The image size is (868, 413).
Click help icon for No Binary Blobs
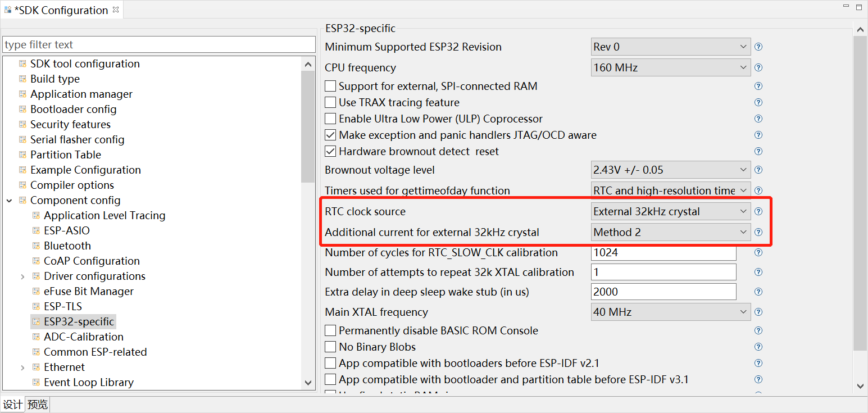point(758,347)
